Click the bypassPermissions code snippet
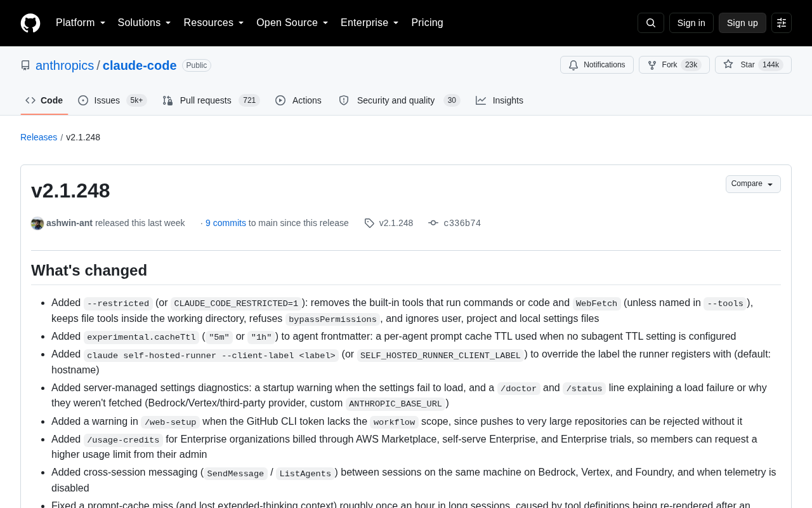Viewport: 812px width, 508px height. (x=333, y=319)
